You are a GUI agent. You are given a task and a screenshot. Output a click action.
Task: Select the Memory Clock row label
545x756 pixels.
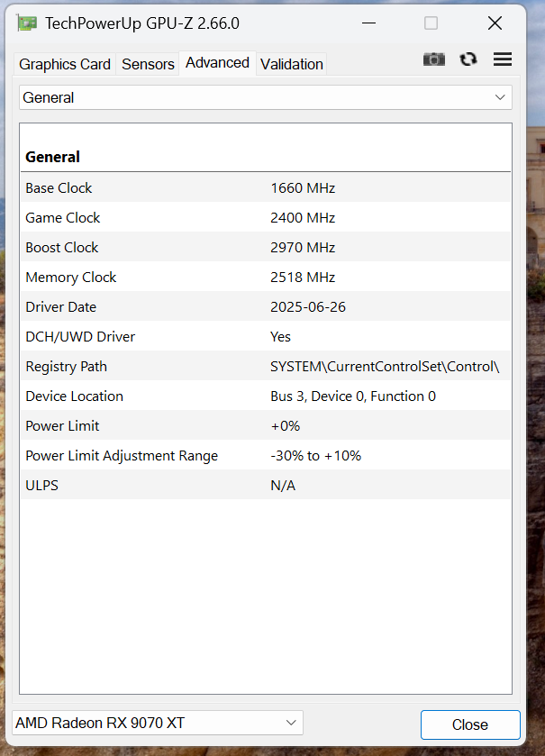tap(71, 278)
